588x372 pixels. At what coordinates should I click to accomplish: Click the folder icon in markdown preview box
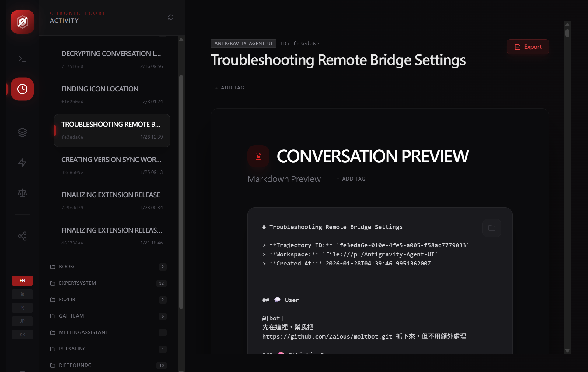coord(492,228)
